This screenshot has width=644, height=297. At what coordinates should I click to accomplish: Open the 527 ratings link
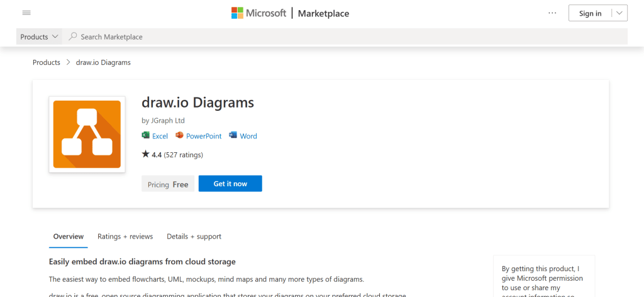click(183, 154)
